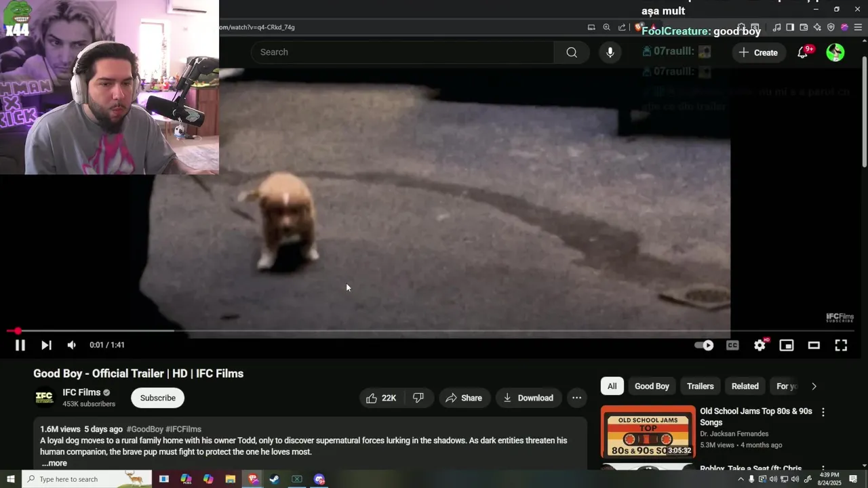Open the browser profile avatar

[x=844, y=27]
